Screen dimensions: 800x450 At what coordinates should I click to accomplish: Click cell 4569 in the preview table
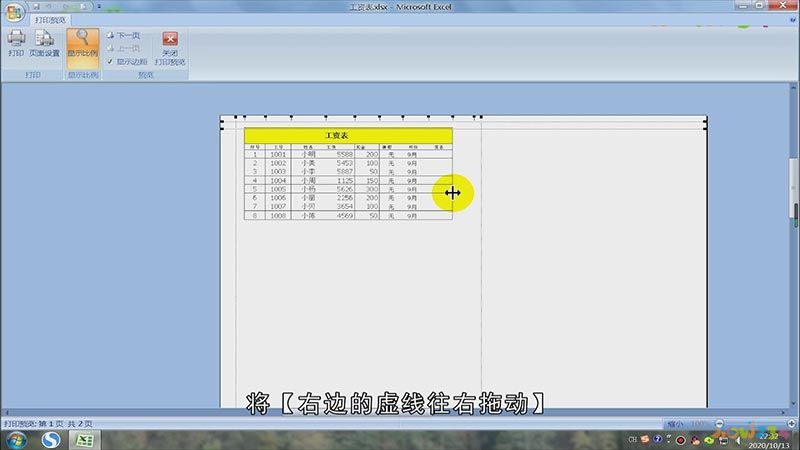coord(344,215)
